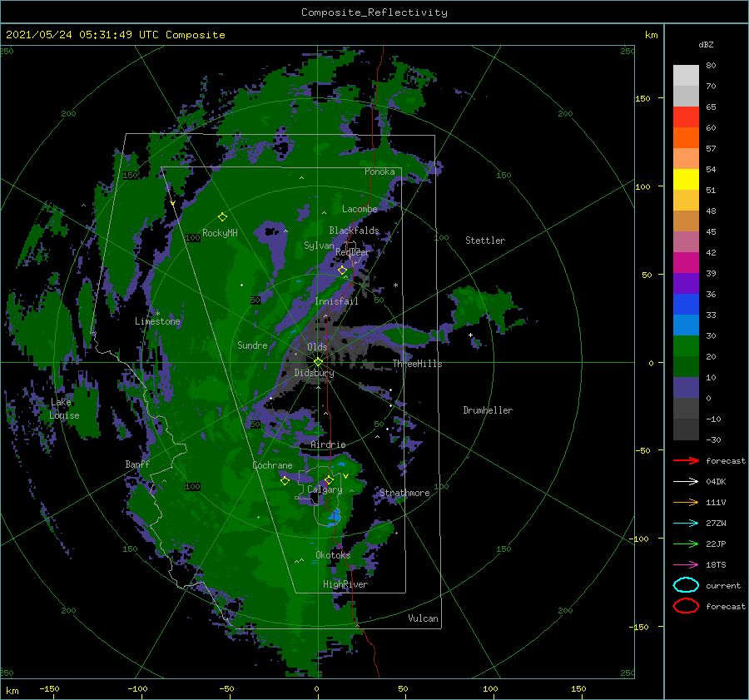Click the Composite_Reflectivity title text
The image size is (749, 700).
[x=374, y=12]
